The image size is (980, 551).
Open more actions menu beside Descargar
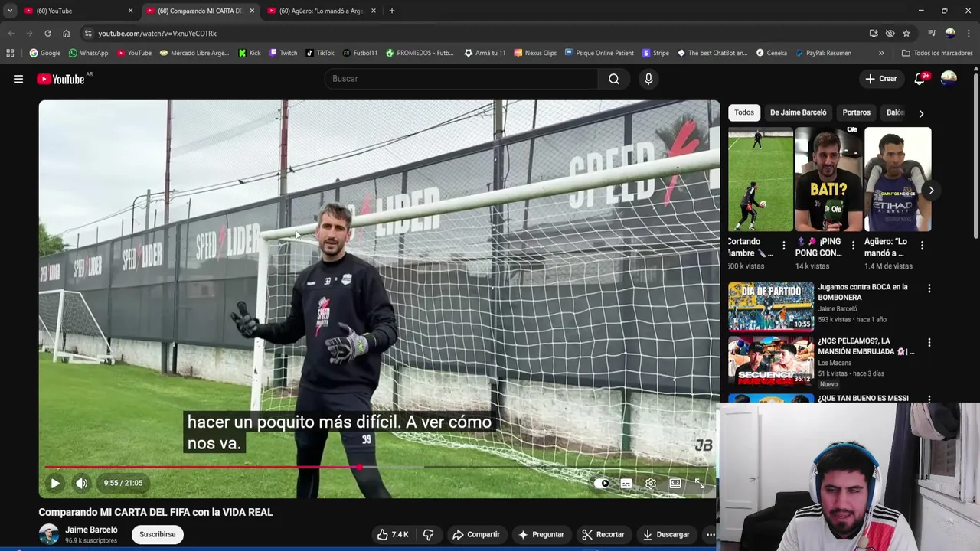pyautogui.click(x=710, y=534)
